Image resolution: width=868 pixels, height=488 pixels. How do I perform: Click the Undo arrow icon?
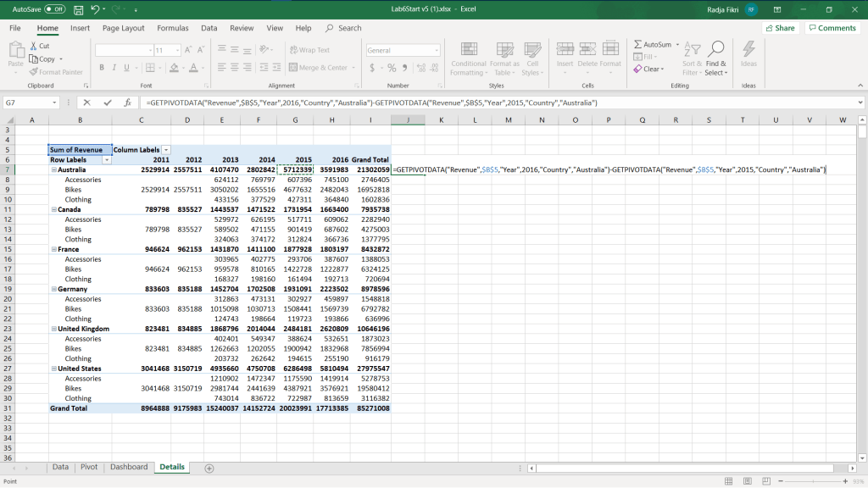coord(95,8)
